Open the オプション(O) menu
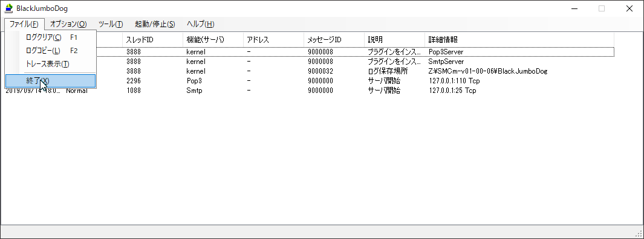Viewport: 644px width, 239px height. (x=68, y=24)
